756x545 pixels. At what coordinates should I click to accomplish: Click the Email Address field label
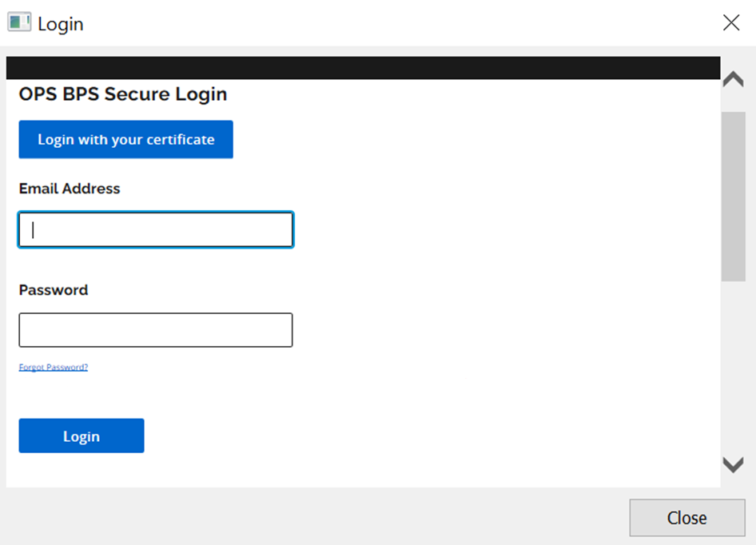tap(70, 189)
